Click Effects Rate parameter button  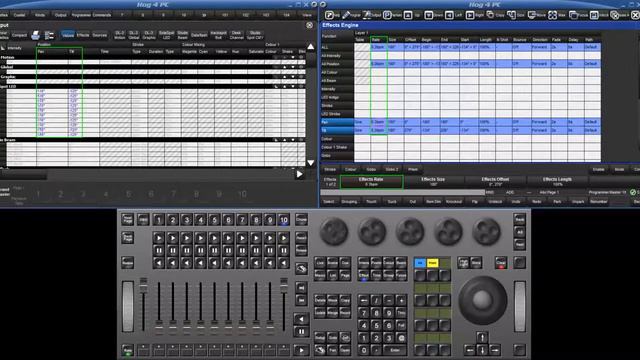pyautogui.click(x=371, y=182)
